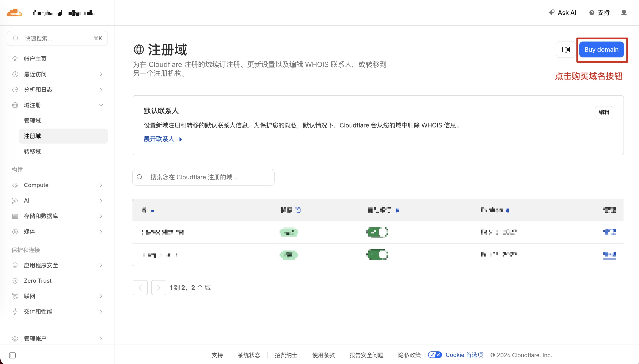Select the Zero Trust sidebar icon

(x=15, y=281)
